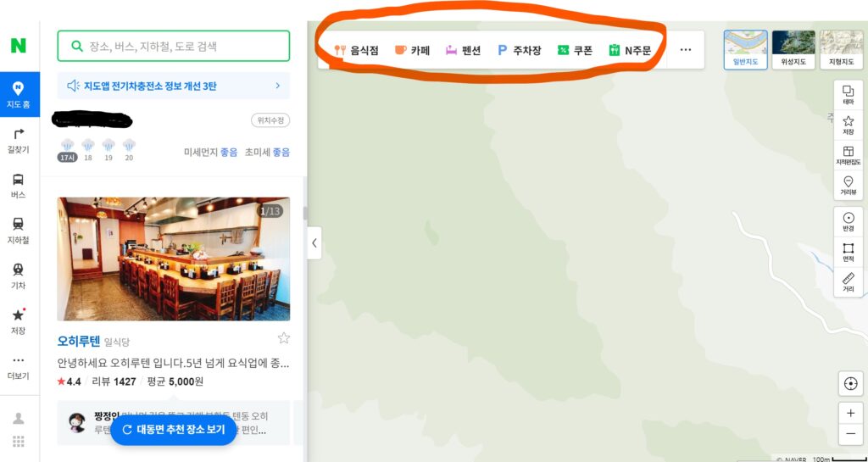Click the 기차 train sidebar icon
Screen dimensions: 868x462
click(x=19, y=276)
